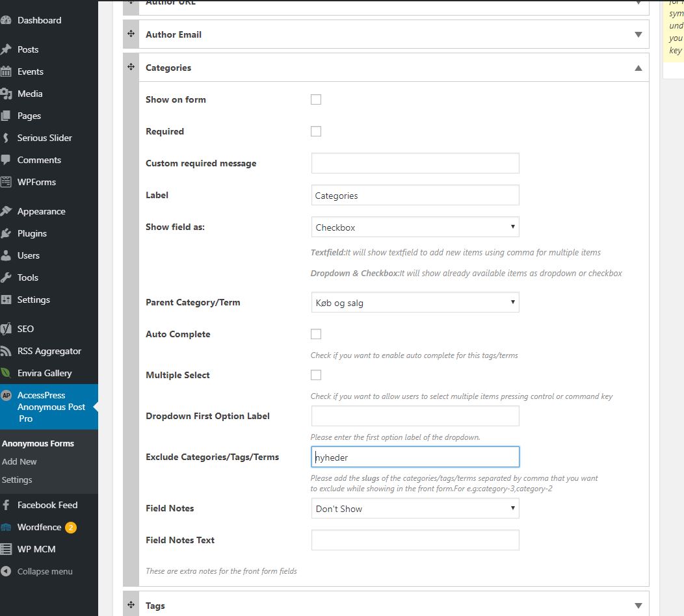This screenshot has width=684, height=616.
Task: Open the Facebook Feed menu
Action: click(x=47, y=505)
